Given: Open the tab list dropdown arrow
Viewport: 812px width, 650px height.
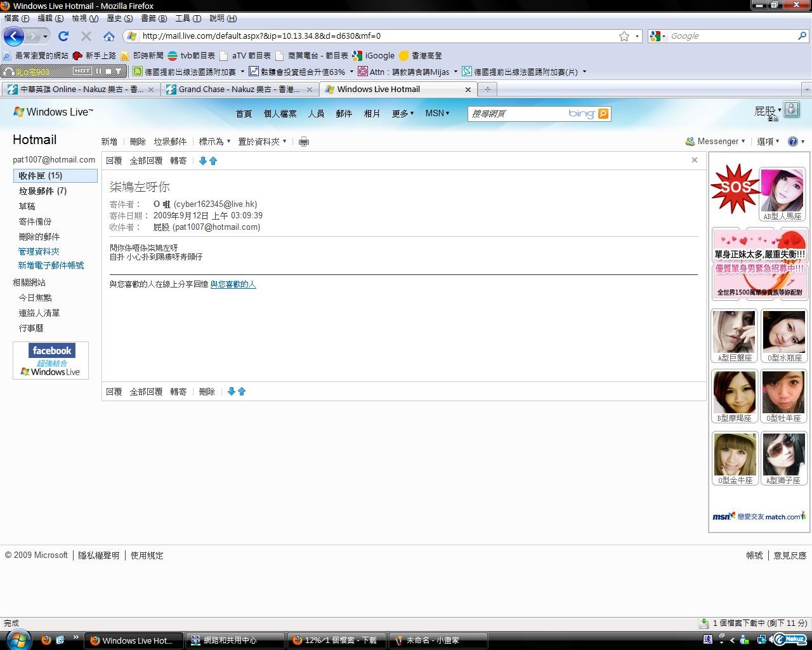Looking at the screenshot, I should 806,90.
